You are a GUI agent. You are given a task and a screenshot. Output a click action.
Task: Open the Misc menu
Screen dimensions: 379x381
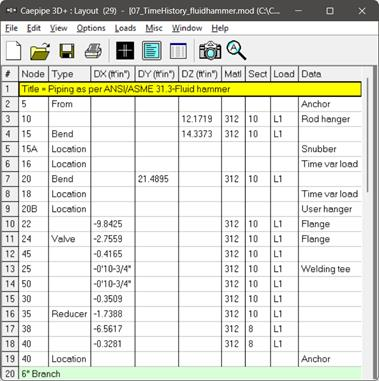click(154, 28)
